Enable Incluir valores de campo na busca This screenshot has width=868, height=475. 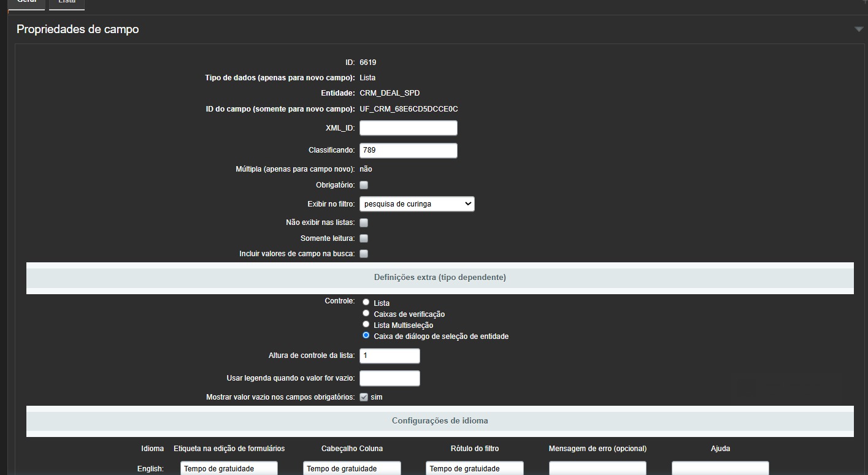click(x=364, y=254)
